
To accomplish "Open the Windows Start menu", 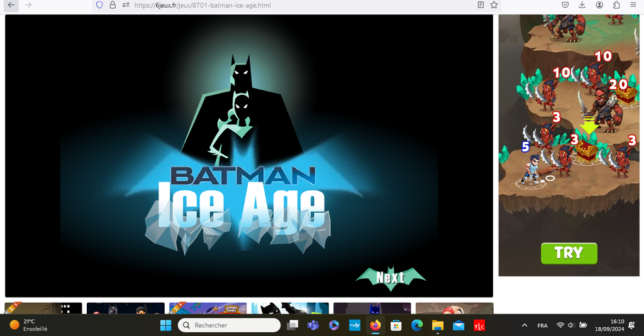I will tap(166, 325).
